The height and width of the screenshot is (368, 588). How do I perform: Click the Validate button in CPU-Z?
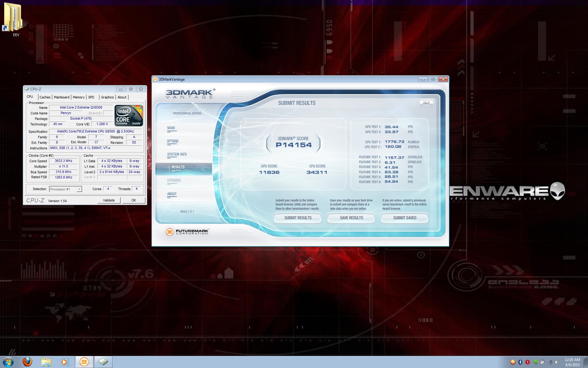[109, 200]
